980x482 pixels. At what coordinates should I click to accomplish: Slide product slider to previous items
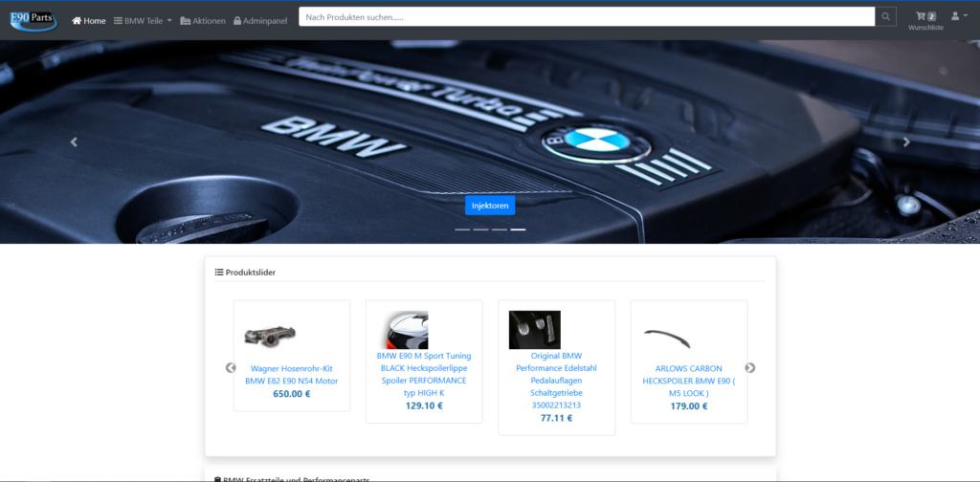coord(231,368)
